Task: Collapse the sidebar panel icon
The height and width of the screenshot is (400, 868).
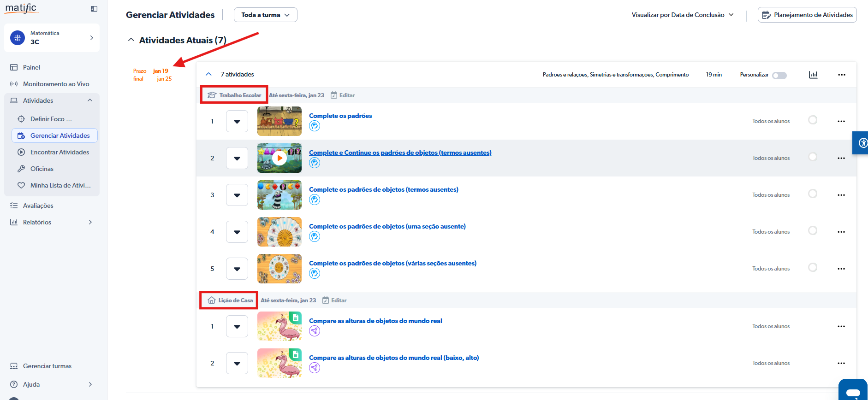Action: [94, 9]
